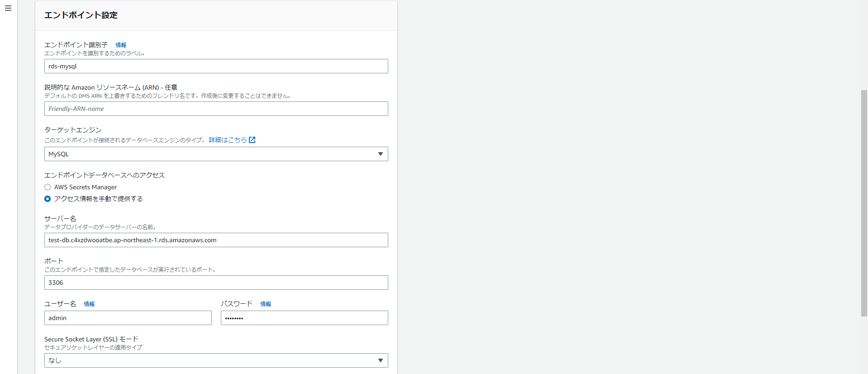Click 情報 link next to エンドポイント識別子

pos(121,45)
